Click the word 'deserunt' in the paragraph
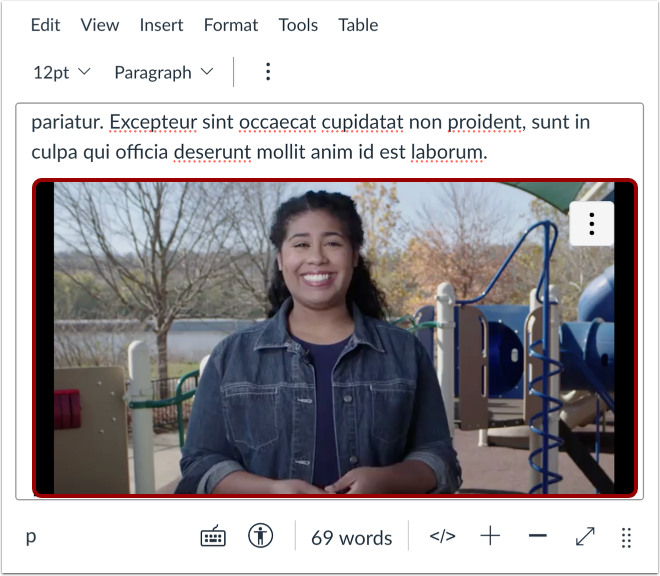The height and width of the screenshot is (576, 660). pos(213,152)
